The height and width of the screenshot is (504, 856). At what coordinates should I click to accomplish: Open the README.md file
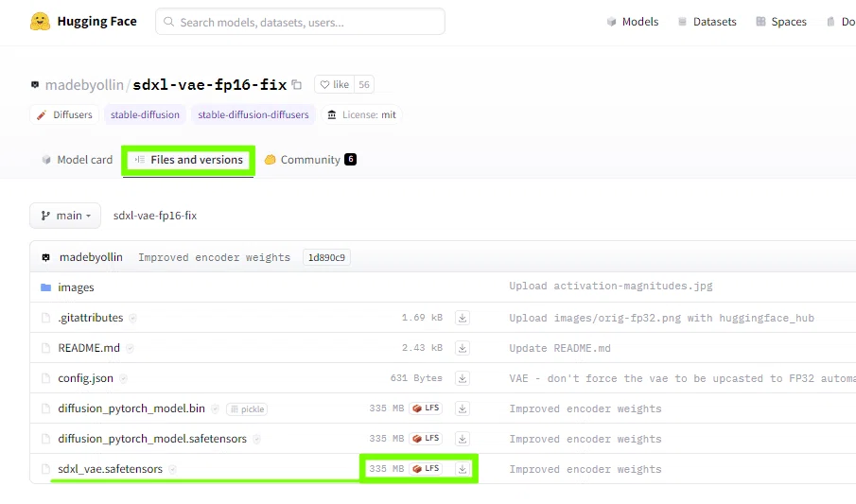click(89, 348)
